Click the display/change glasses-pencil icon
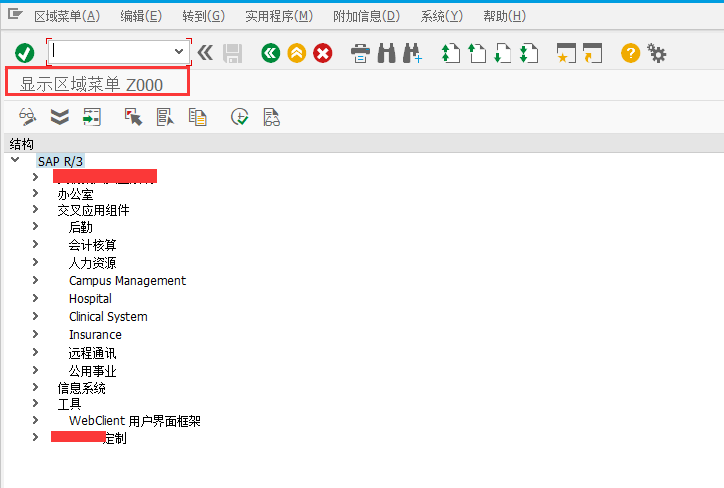Image resolution: width=724 pixels, height=488 pixels. [27, 117]
